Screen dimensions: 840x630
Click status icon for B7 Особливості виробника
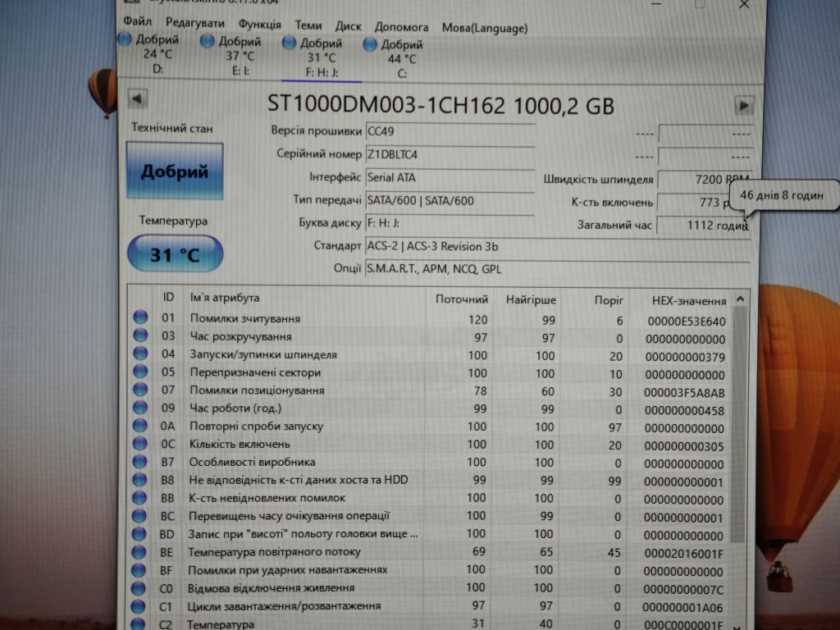point(139,461)
